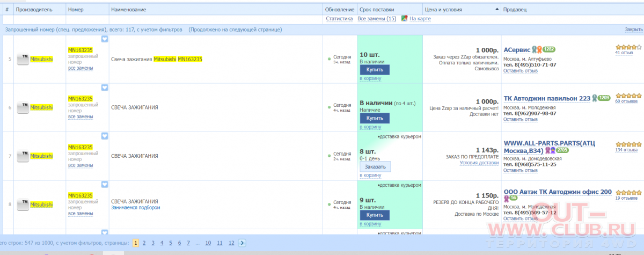644x255 pixels.
Task: Buy 10 шт. from АСервис with 'Купить'
Action: (375, 70)
